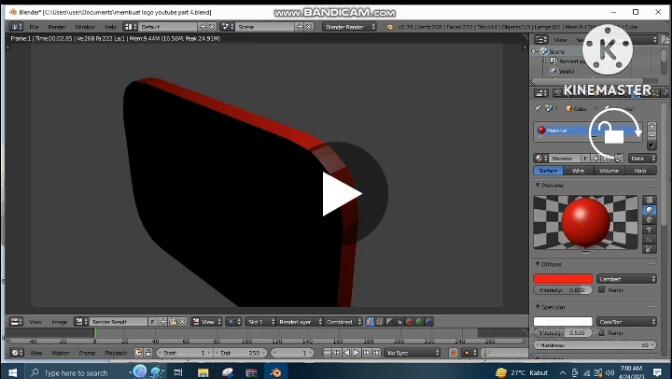Click the End frame 250 field
This screenshot has width=672, height=379.
pyautogui.click(x=240, y=353)
